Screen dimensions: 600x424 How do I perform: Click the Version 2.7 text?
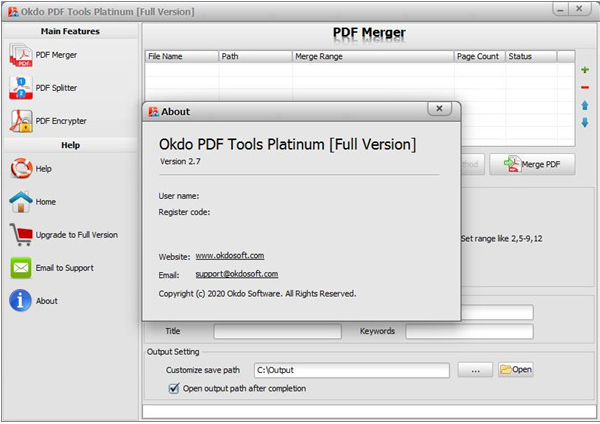[x=180, y=161]
